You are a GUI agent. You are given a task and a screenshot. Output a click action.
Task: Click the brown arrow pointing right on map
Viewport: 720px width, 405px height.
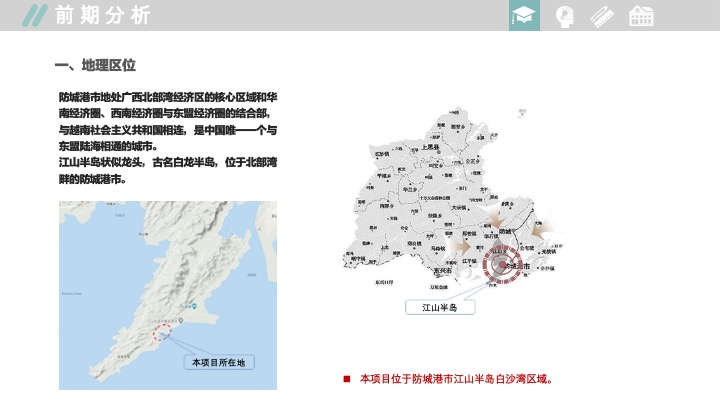coord(460,247)
